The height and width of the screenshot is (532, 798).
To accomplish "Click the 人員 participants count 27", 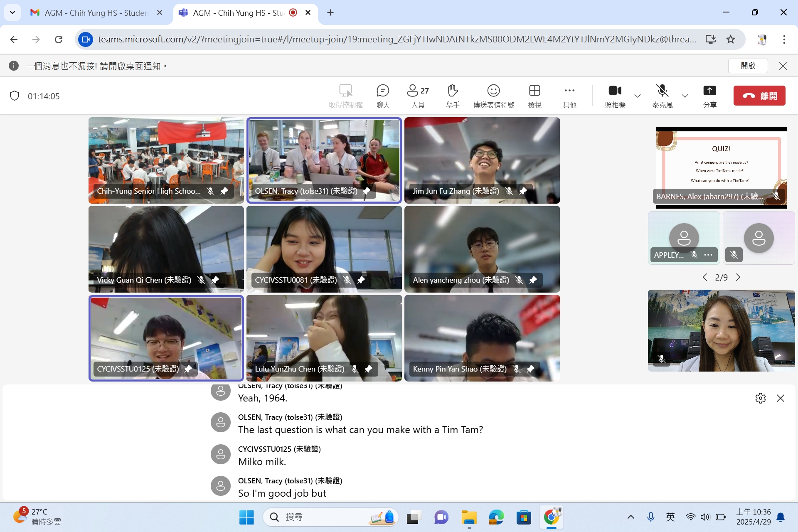I will coord(418,96).
